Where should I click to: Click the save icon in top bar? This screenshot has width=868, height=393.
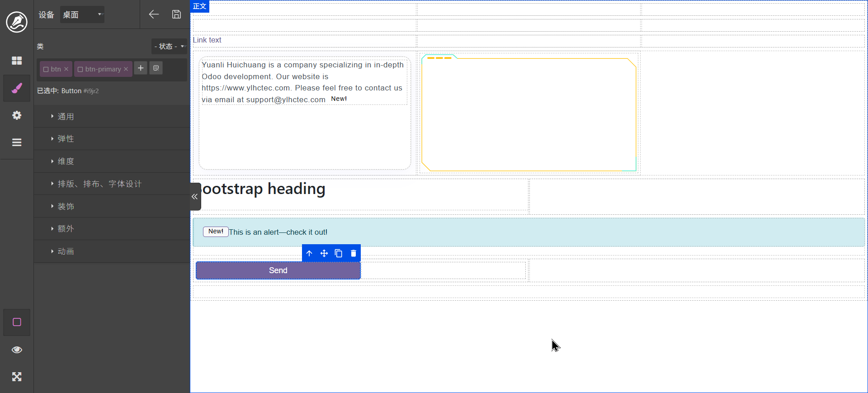click(x=176, y=14)
